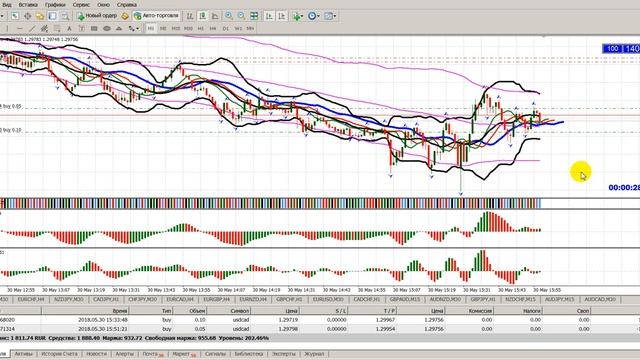This screenshot has width=640, height=360.
Task: Open the arrows objects dropdown
Action: 133,29
